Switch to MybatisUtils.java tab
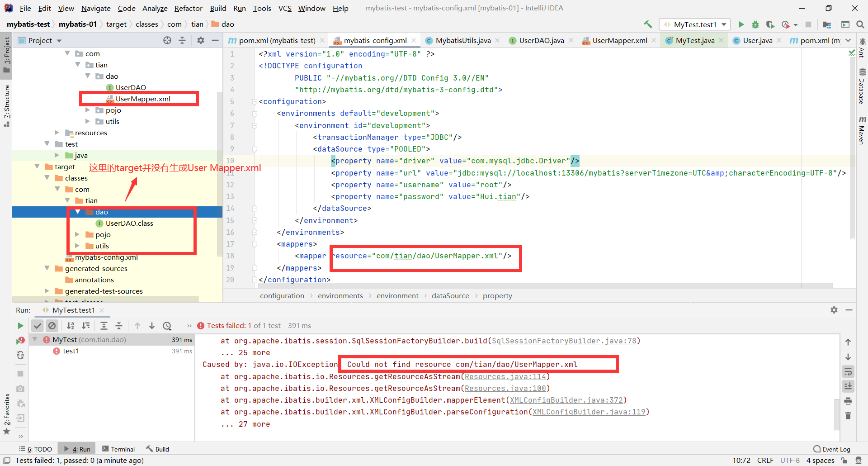The image size is (868, 466). 463,40
